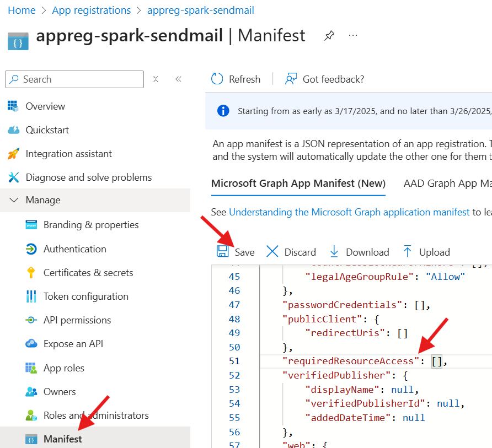This screenshot has width=492, height=448.
Task: Open Understanding the Microsoft Graph application manifest link
Action: (349, 212)
